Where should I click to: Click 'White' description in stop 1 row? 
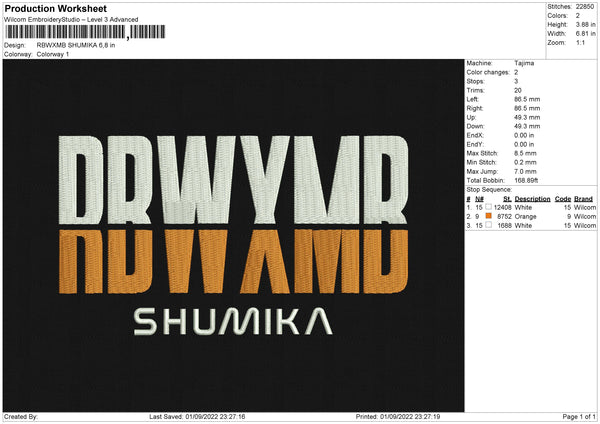(523, 207)
